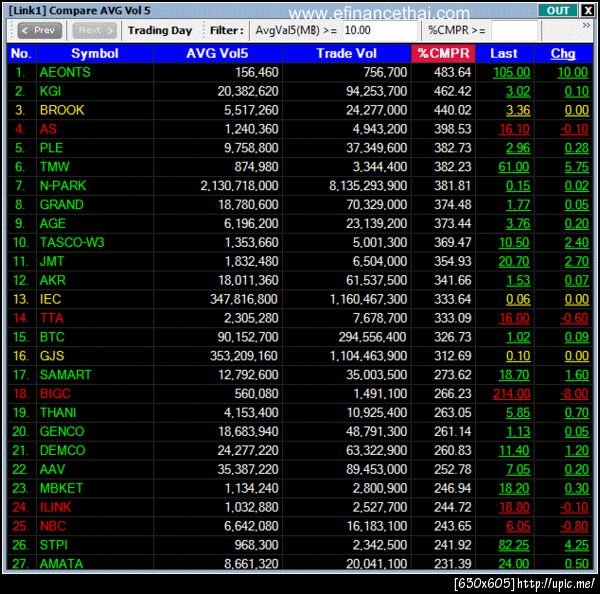Click IEC trade volume 1,160,467,300
Viewport: 600px width, 594px height.
click(x=368, y=299)
